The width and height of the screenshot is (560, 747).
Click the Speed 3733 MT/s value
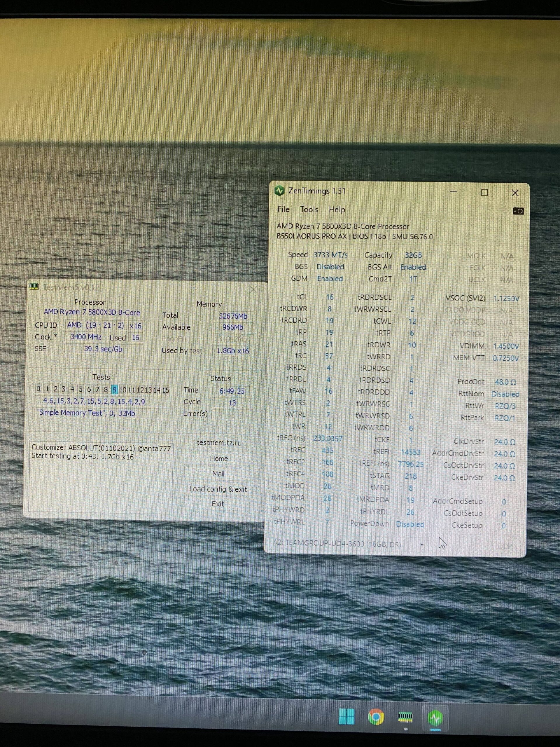point(330,255)
